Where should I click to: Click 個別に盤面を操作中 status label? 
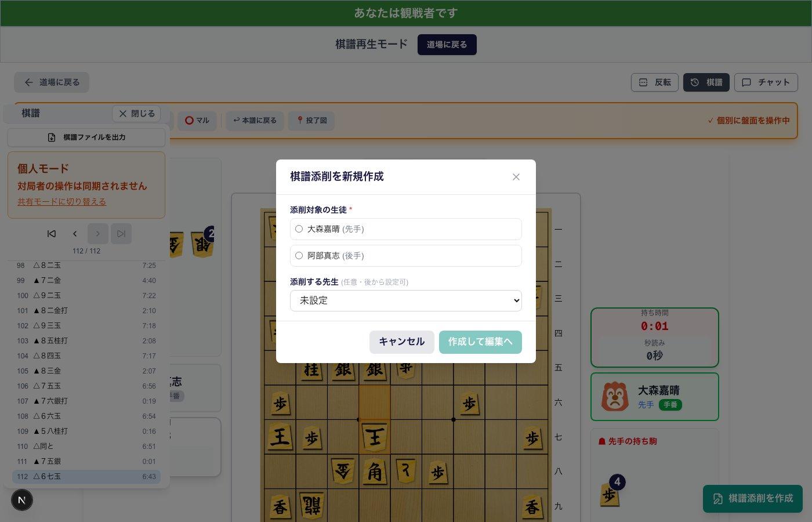(748, 121)
